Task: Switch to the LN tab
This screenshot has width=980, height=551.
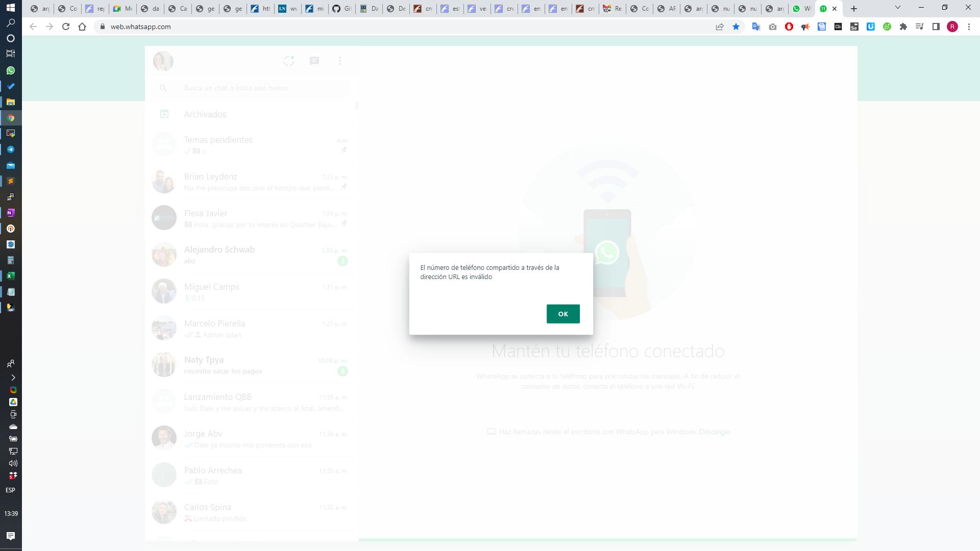Action: click(287, 9)
